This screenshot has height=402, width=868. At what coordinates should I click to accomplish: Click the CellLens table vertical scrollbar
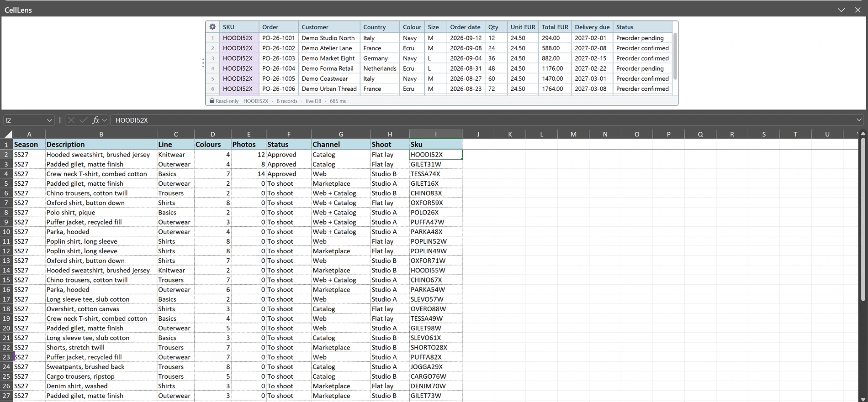(x=675, y=57)
